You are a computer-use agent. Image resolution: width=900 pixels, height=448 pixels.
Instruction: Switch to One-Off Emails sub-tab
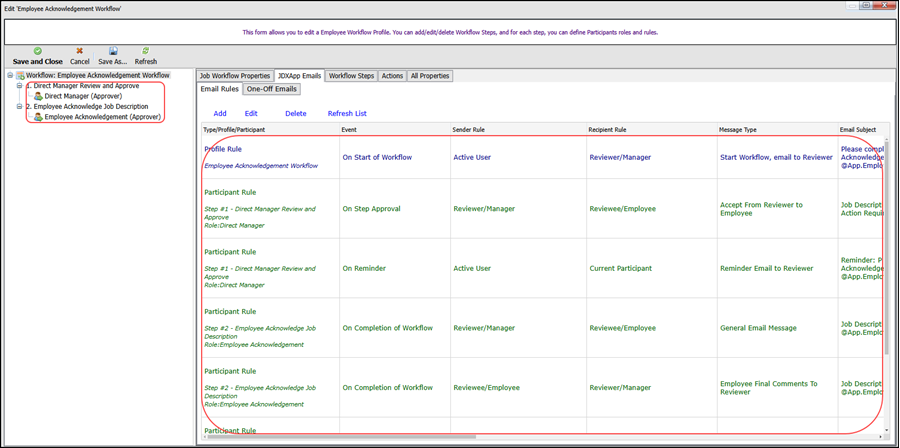271,89
